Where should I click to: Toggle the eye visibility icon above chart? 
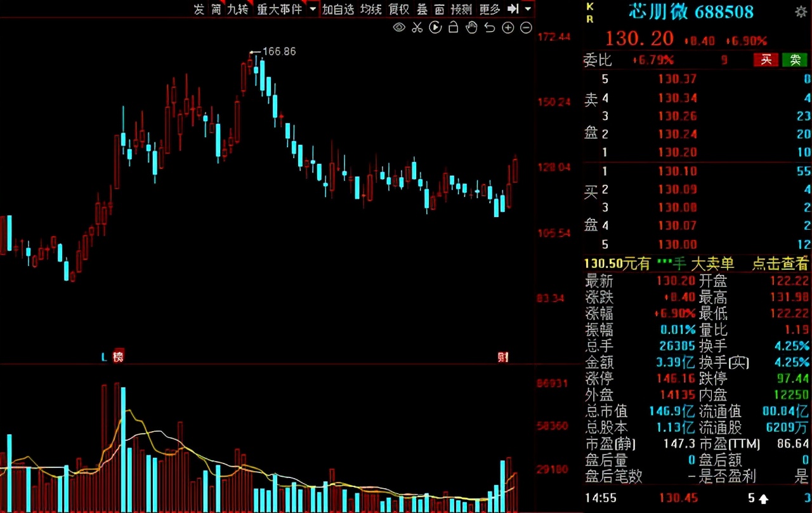pos(399,27)
